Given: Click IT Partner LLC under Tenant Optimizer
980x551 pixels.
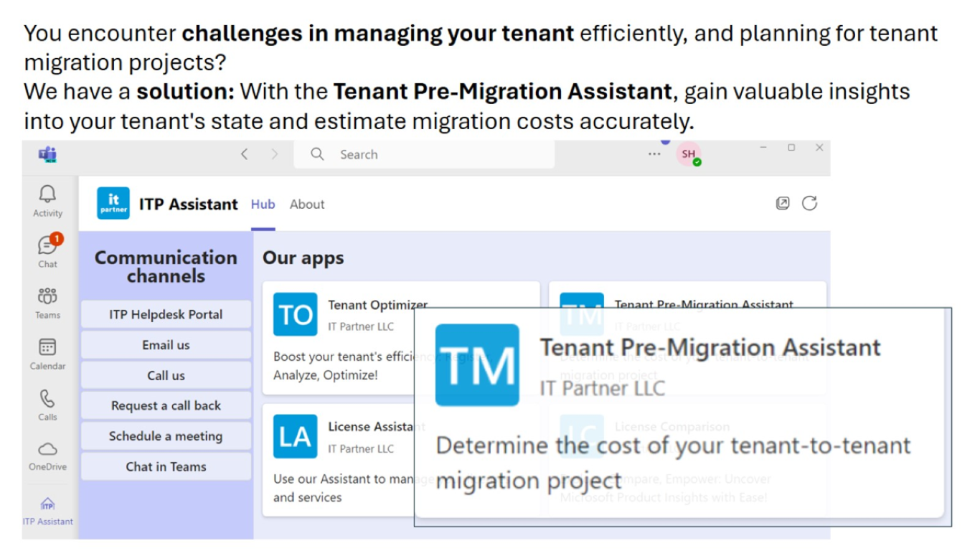Looking at the screenshot, I should [361, 326].
